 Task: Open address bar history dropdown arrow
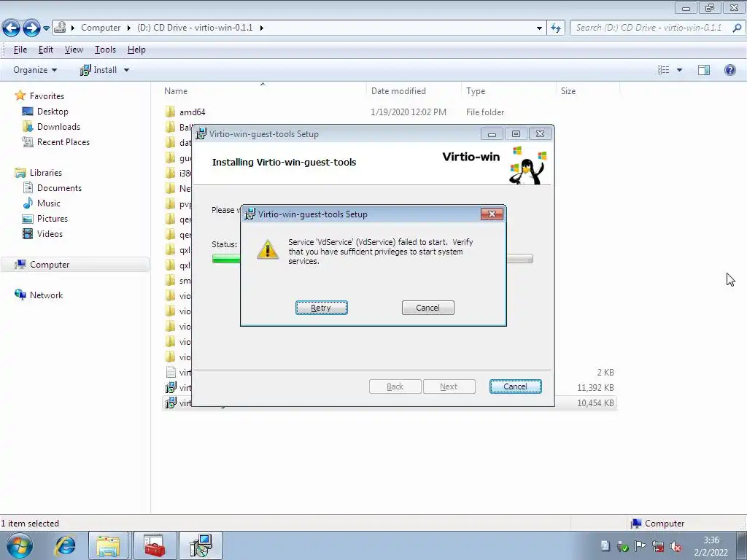[539, 28]
